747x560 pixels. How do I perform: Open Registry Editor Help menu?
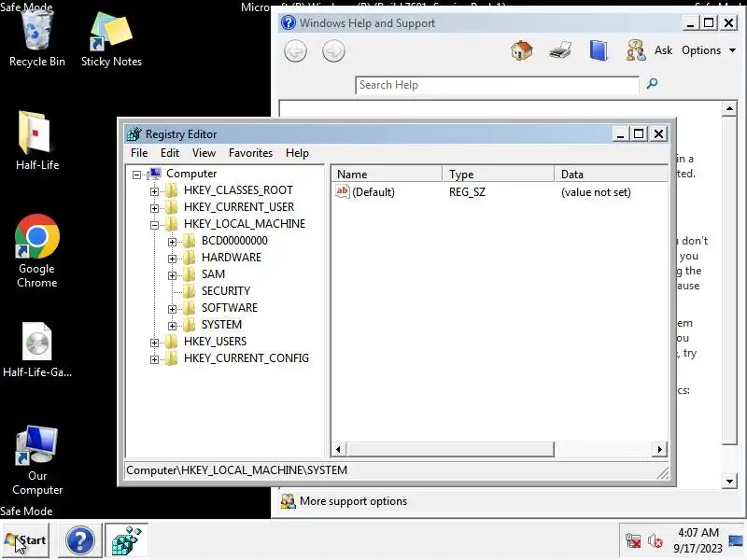click(297, 153)
